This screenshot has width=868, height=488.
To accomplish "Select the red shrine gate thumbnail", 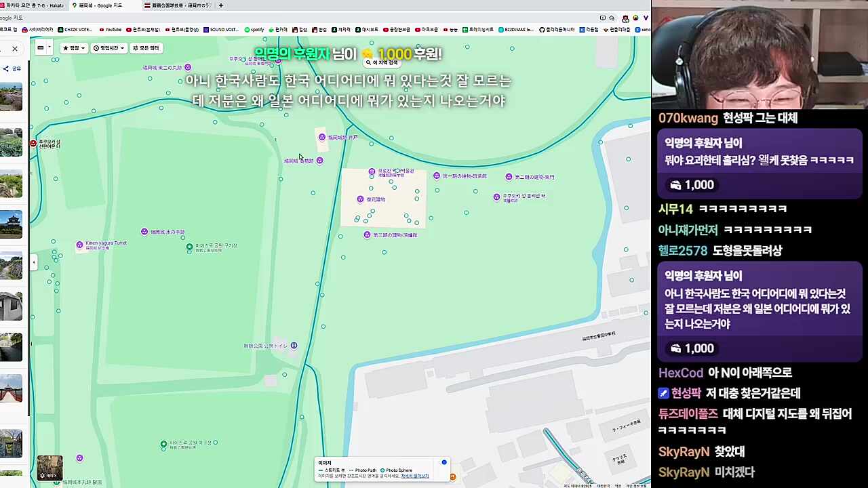I will tap(11, 388).
